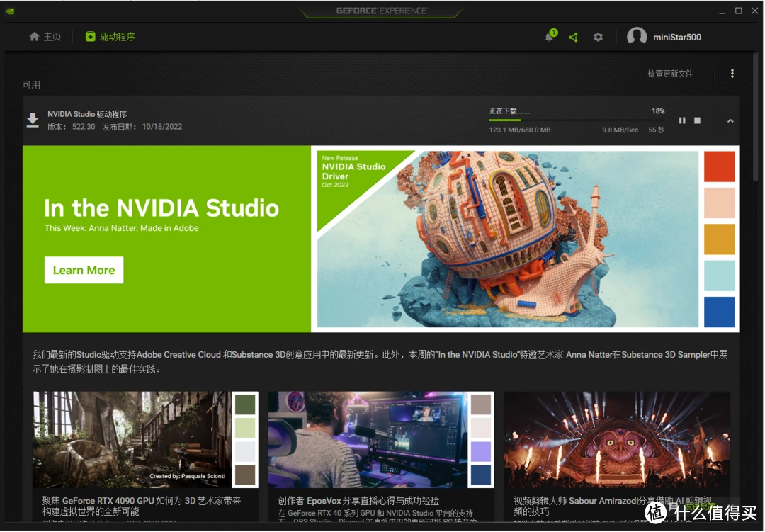Open article 聚焦 GeForce RTX 4090 GPU title

coord(142,506)
